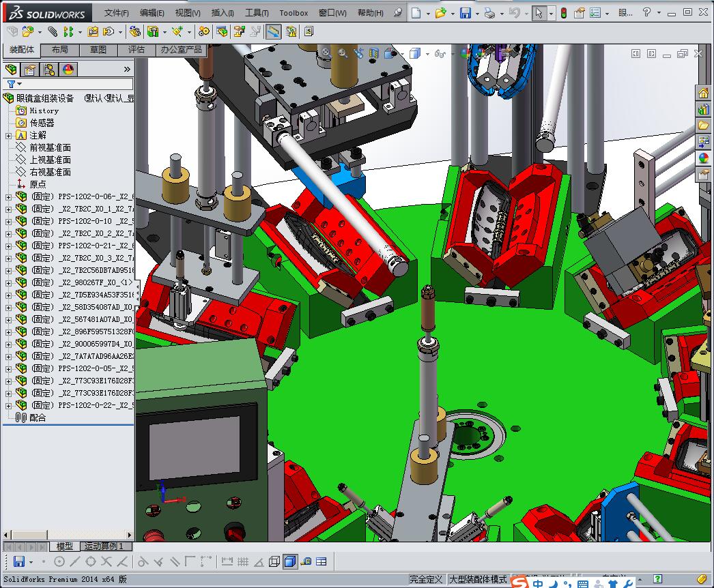
Task: Expand the PPS-1202-0-06 component node
Action: point(8,197)
